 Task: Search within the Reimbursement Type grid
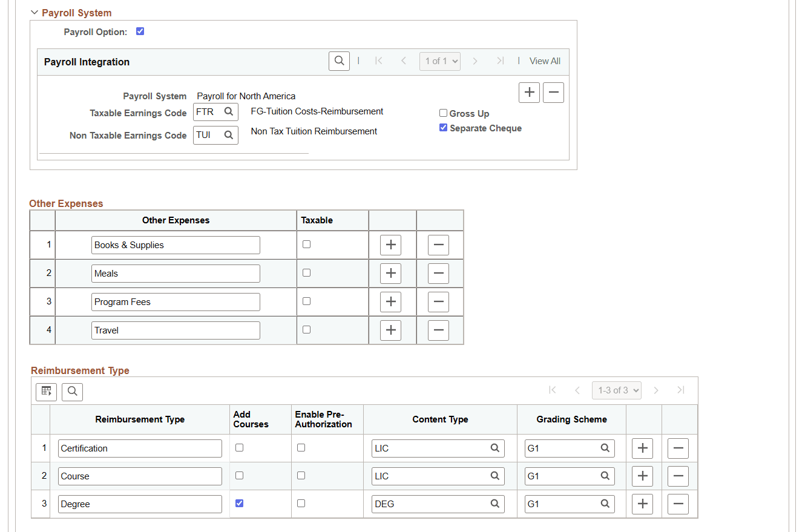click(73, 392)
